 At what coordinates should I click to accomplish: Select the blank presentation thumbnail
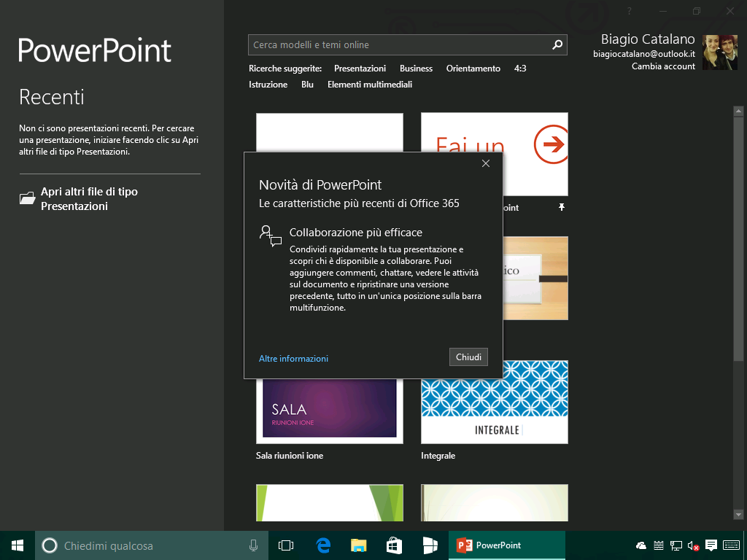[329, 133]
